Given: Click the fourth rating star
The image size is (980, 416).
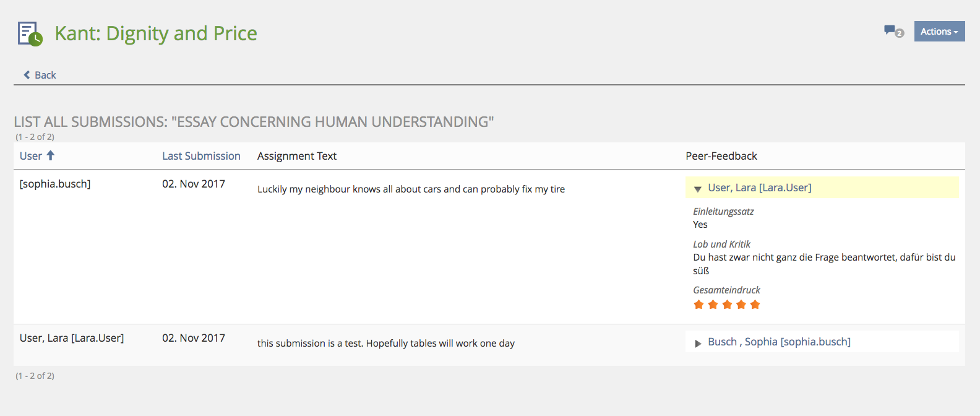Looking at the screenshot, I should (x=741, y=305).
